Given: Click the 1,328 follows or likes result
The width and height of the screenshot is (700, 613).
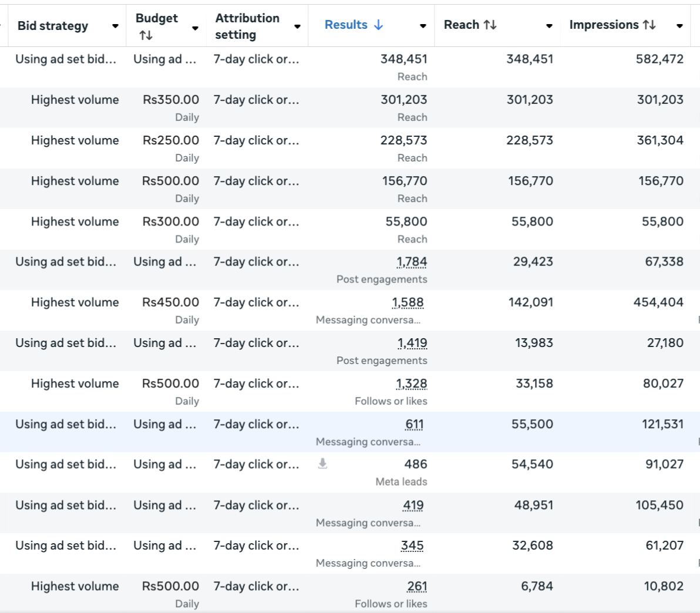Looking at the screenshot, I should [x=411, y=383].
